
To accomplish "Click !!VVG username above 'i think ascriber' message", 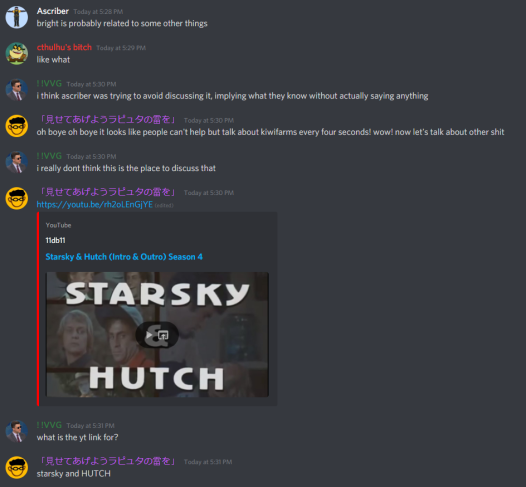I will pos(49,84).
